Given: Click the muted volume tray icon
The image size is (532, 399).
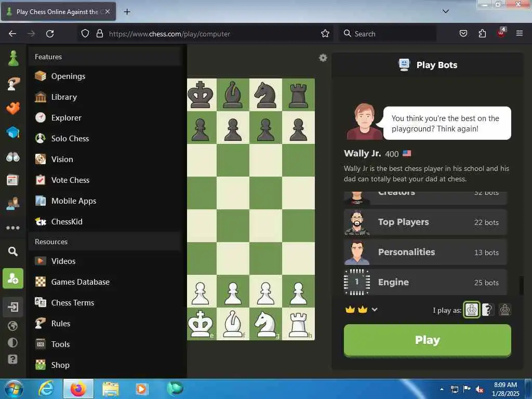Looking at the screenshot, I should [x=480, y=389].
